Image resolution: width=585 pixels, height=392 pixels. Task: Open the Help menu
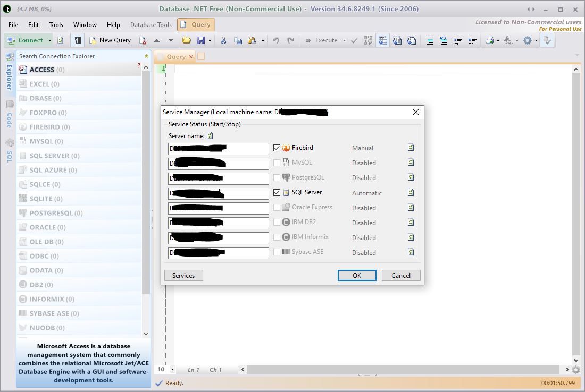coord(113,24)
